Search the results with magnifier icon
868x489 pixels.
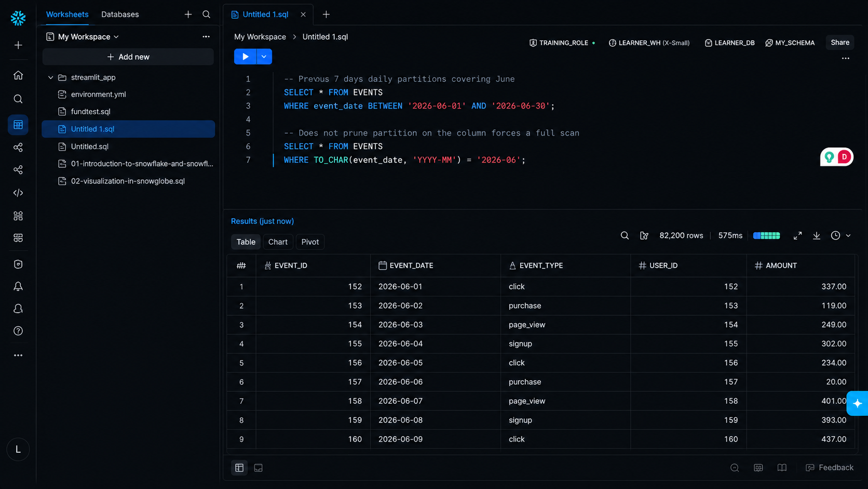(x=625, y=235)
